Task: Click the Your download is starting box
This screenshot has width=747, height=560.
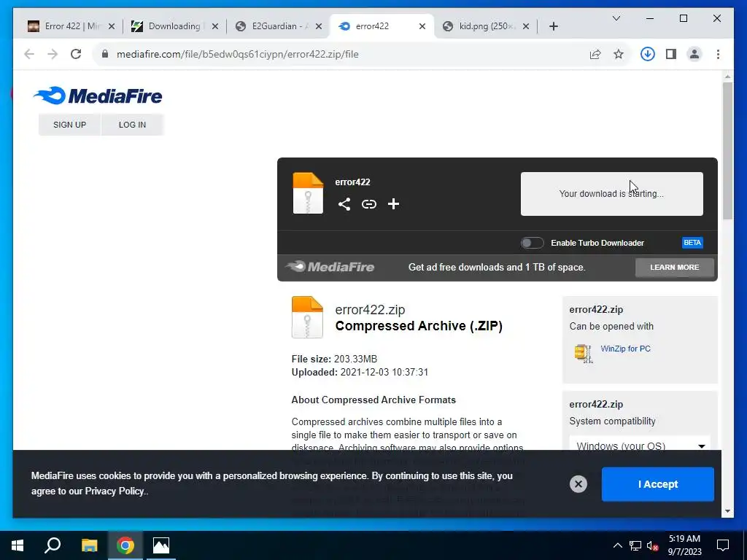Action: [x=612, y=194]
